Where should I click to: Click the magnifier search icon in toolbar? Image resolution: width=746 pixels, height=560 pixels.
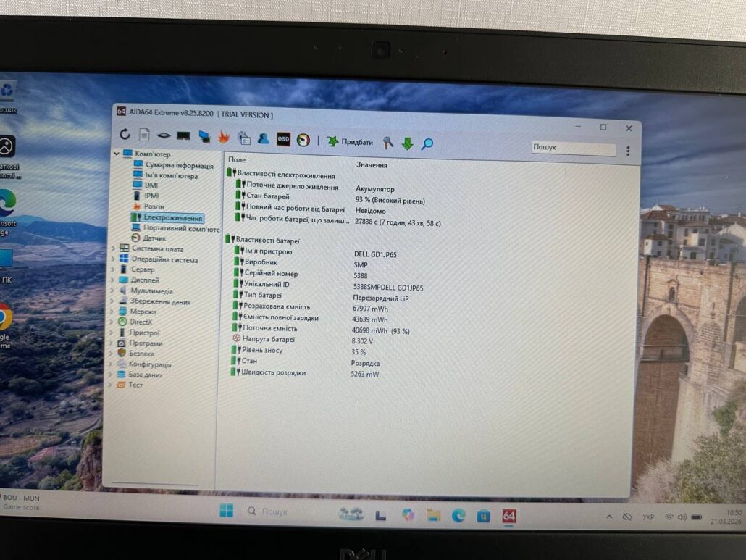point(427,144)
